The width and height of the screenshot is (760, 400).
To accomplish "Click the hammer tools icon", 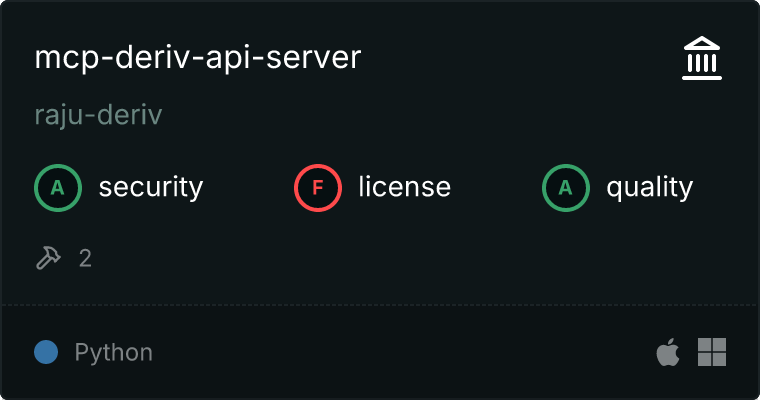I will tap(48, 258).
